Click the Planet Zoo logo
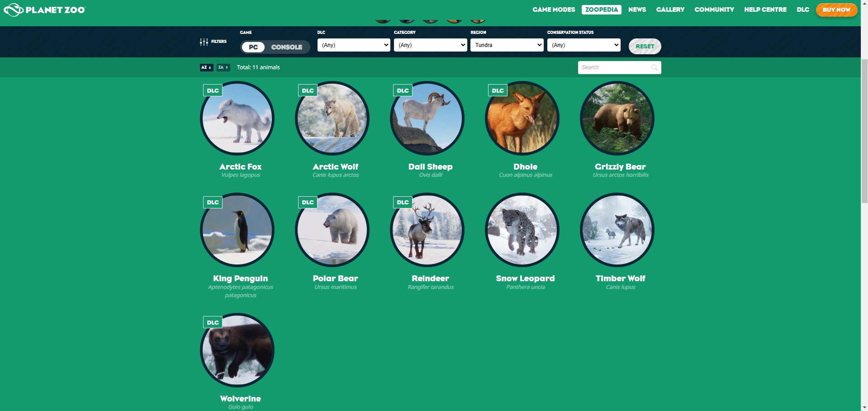The image size is (868, 411). pyautogui.click(x=44, y=9)
